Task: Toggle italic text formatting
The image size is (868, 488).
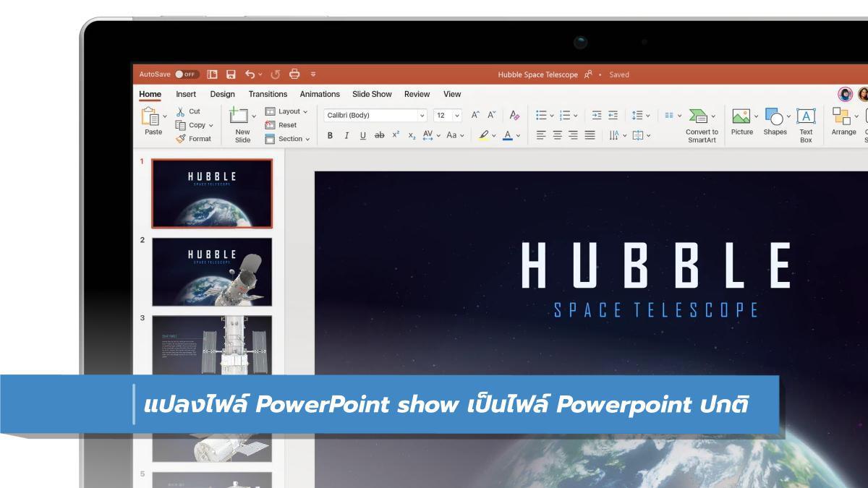Action: point(346,136)
